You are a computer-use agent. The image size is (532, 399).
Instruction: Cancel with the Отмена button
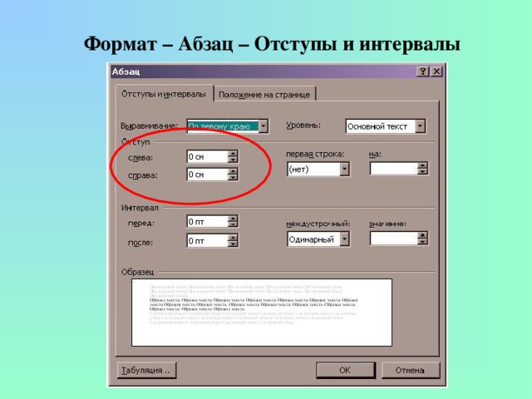tap(411, 370)
